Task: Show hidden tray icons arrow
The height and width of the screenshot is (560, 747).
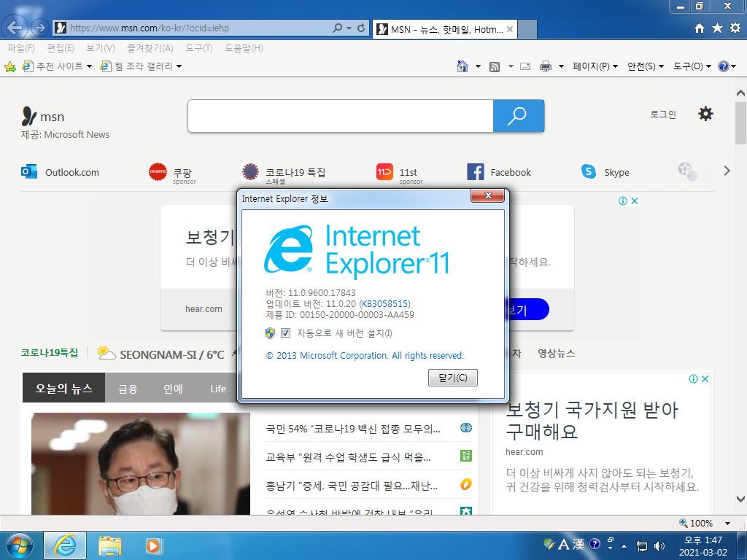Action: coord(624,545)
